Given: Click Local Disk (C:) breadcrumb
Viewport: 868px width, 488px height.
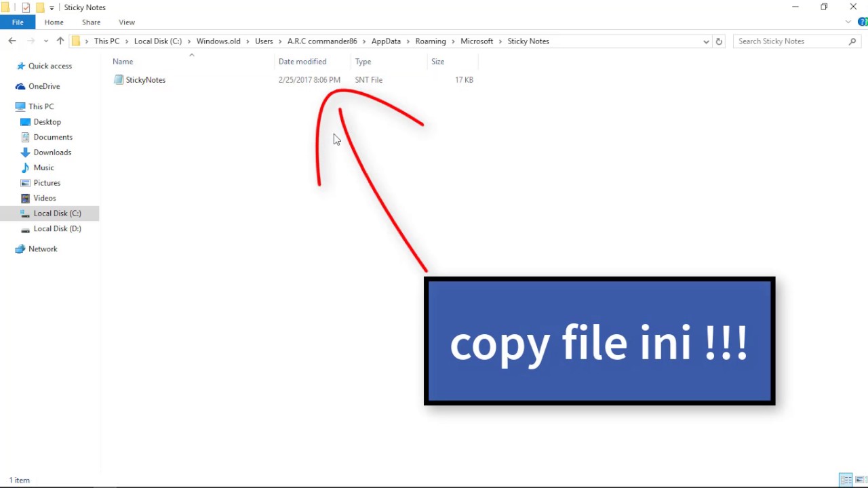Looking at the screenshot, I should click(158, 41).
